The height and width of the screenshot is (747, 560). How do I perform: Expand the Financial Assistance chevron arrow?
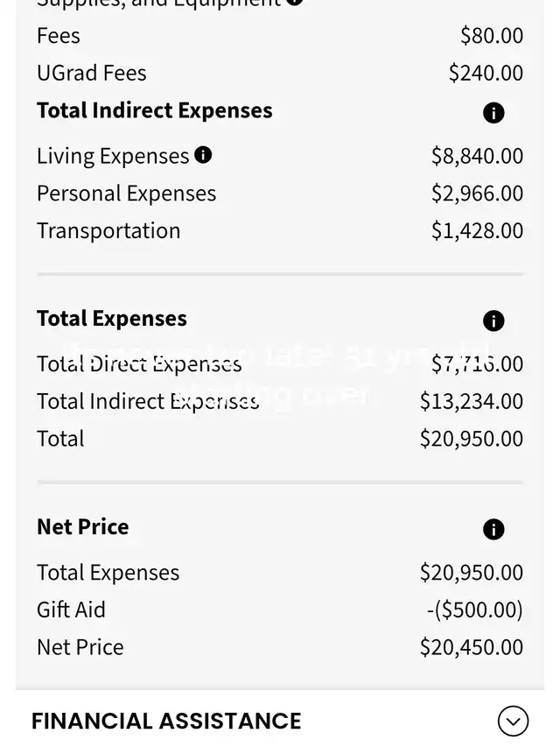[x=513, y=721]
